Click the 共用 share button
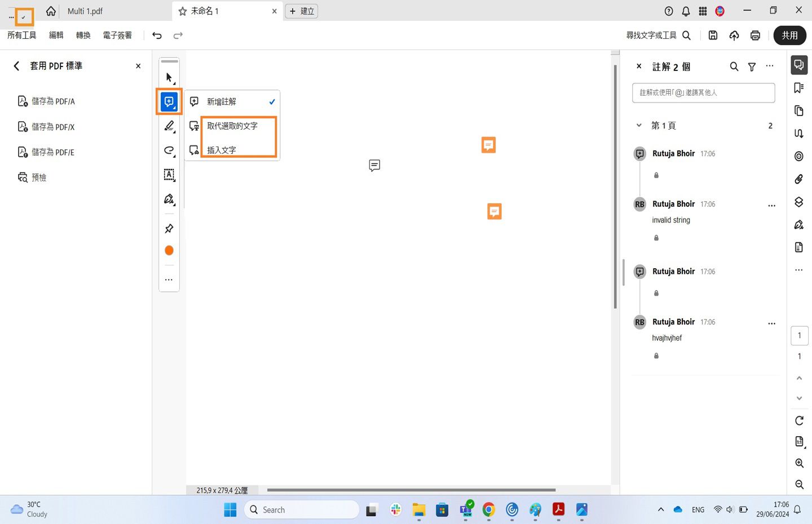The height and width of the screenshot is (524, 812). (x=789, y=35)
